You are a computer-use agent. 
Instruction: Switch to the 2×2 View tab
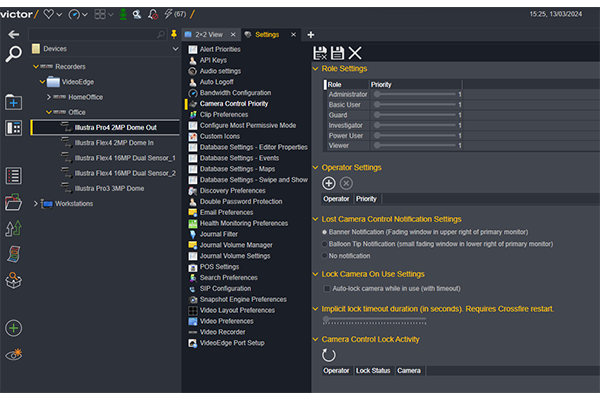point(209,34)
